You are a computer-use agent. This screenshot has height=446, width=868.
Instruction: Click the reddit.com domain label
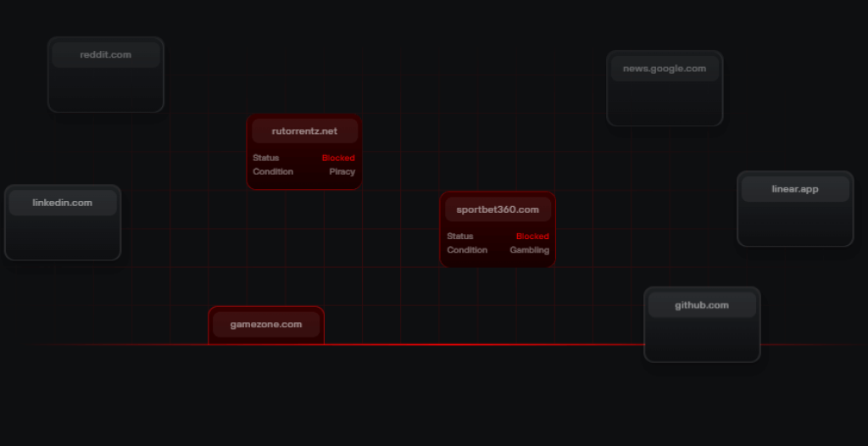pyautogui.click(x=106, y=55)
